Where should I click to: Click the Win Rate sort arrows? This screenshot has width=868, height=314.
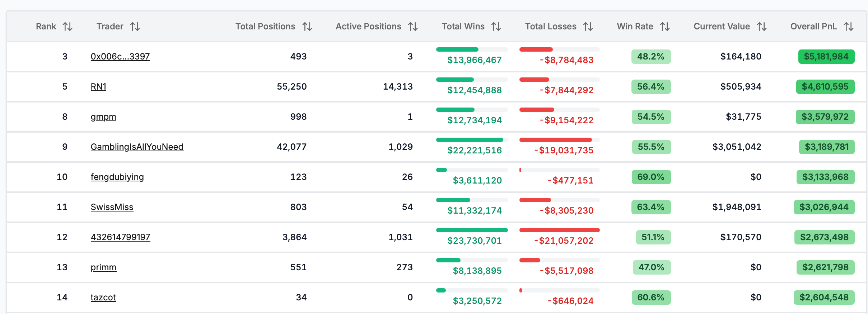click(x=665, y=27)
